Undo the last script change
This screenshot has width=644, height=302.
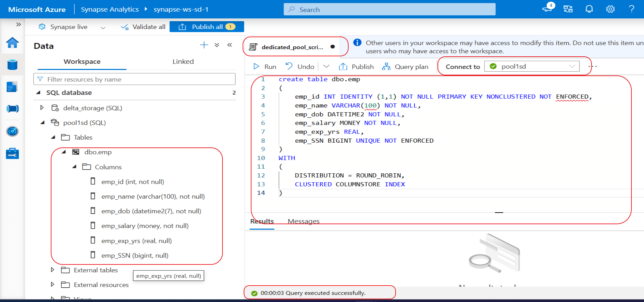[x=300, y=67]
